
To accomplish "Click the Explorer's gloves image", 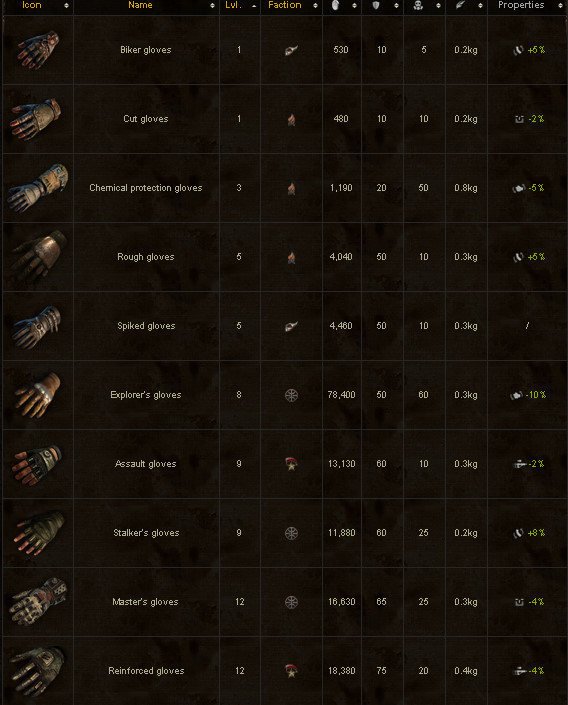I will pos(38,395).
